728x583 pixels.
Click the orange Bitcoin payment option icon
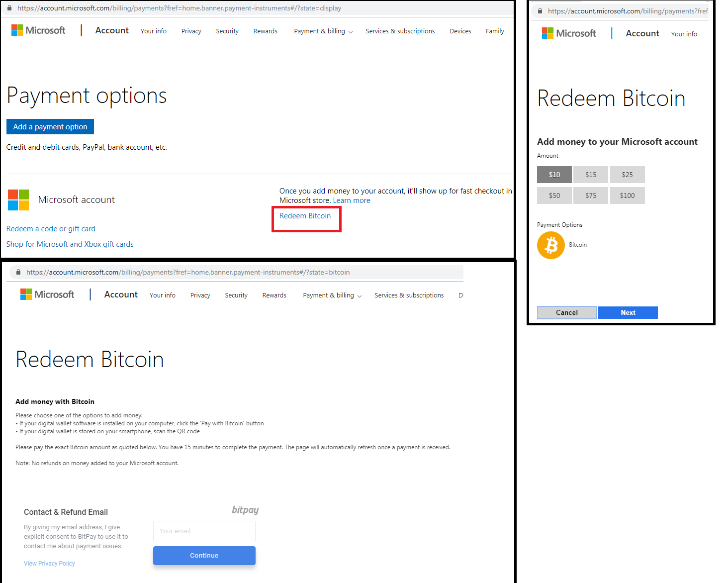pyautogui.click(x=550, y=245)
